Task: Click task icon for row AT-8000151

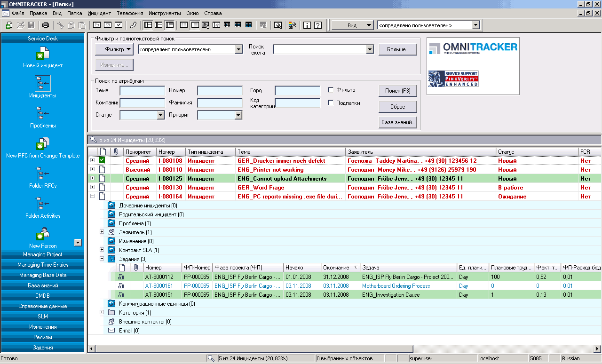Action: [x=121, y=295]
